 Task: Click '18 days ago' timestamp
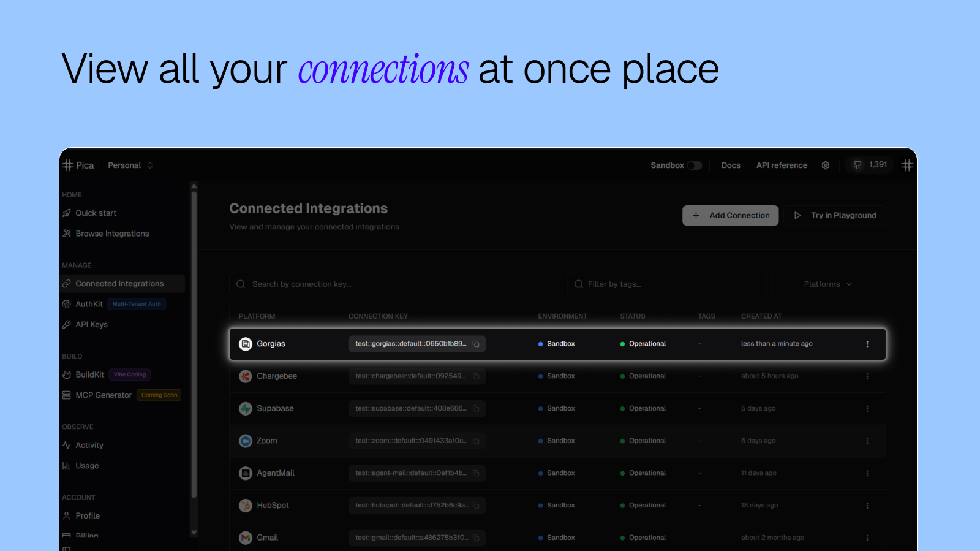click(759, 506)
